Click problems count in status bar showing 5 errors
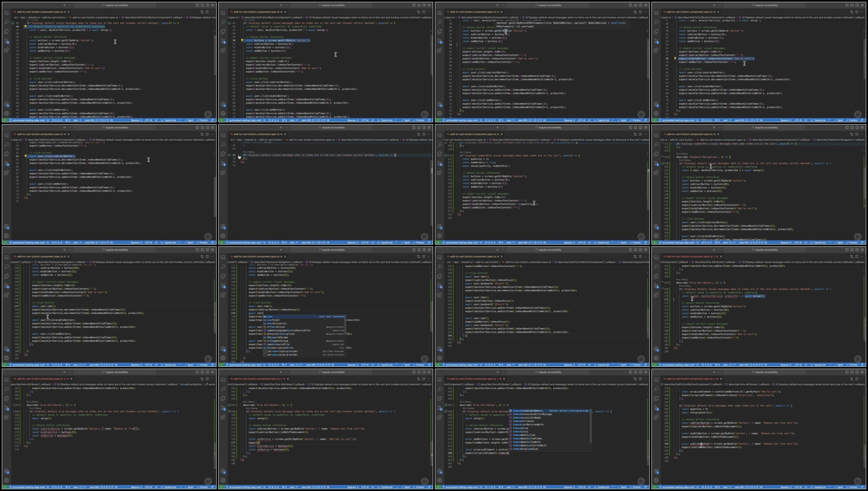 tap(57, 487)
